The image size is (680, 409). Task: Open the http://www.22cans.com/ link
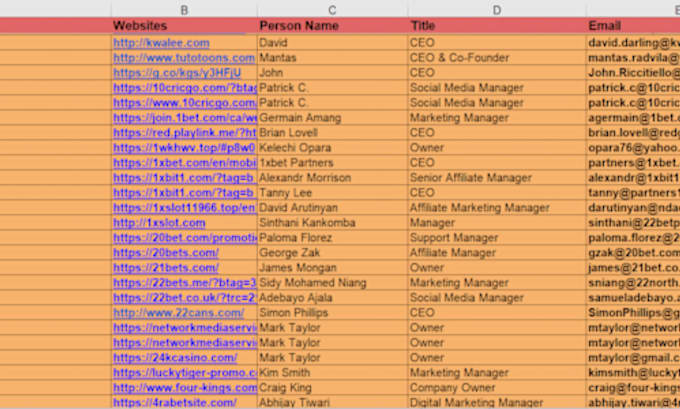(x=178, y=312)
